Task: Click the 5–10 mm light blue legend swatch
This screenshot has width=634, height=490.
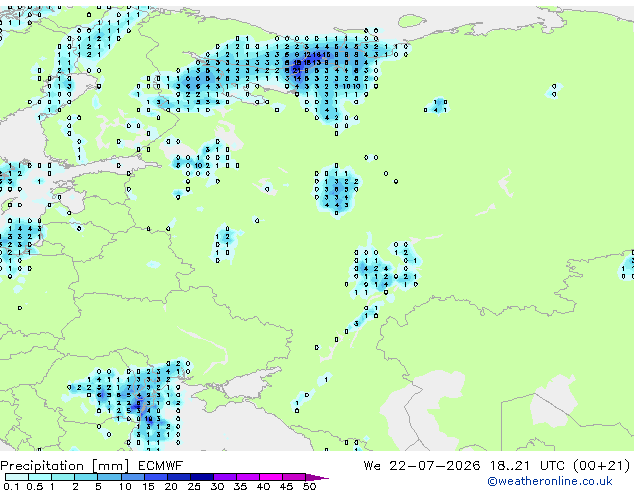Action: click(x=109, y=477)
